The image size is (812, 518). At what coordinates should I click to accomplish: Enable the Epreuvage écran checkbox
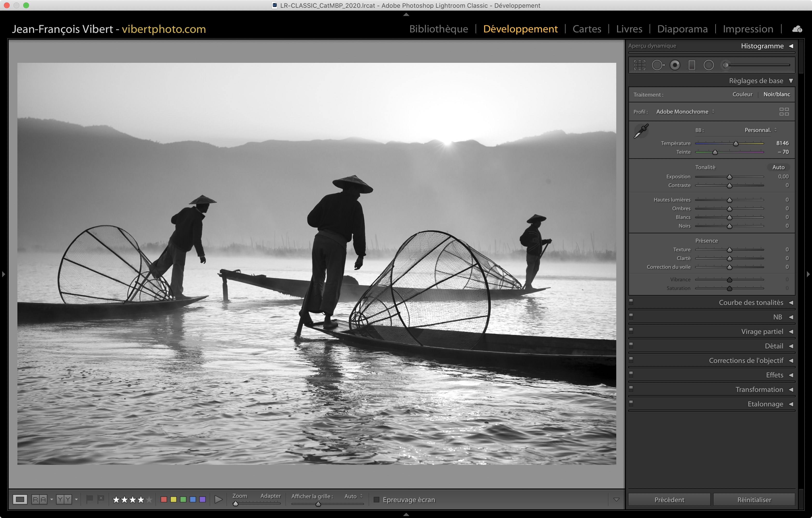click(x=377, y=499)
